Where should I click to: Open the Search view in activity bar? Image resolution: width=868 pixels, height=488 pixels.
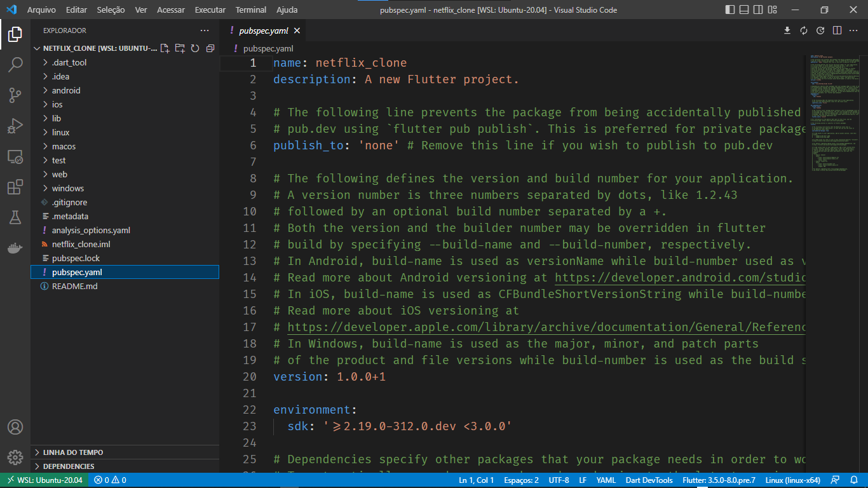click(x=15, y=65)
